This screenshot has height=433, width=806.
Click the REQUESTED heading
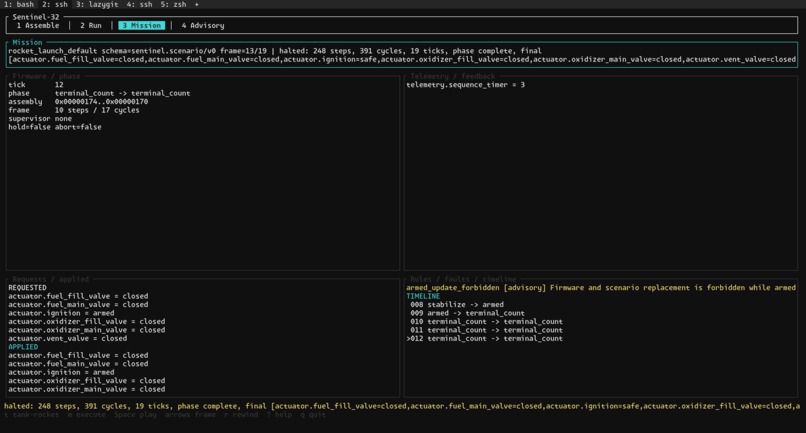(x=27, y=288)
